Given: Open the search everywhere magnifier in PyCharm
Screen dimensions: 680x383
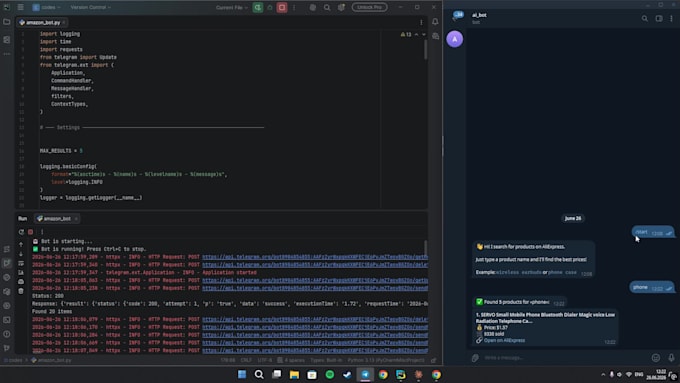Looking at the screenshot, I should pos(327,7).
